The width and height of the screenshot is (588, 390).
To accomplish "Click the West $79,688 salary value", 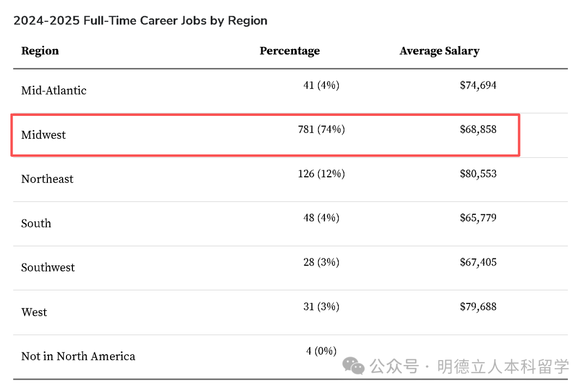I will pyautogui.click(x=478, y=307).
